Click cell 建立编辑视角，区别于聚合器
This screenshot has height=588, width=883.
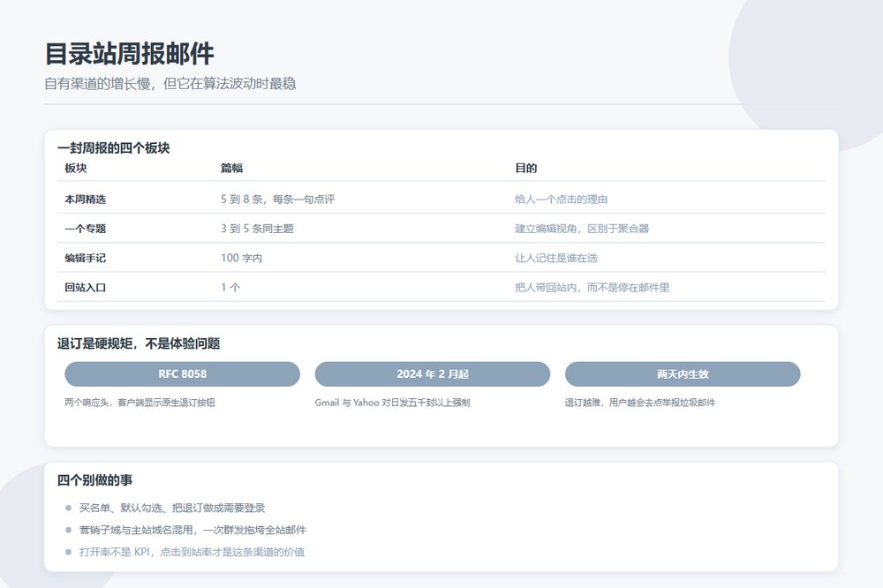pyautogui.click(x=582, y=229)
